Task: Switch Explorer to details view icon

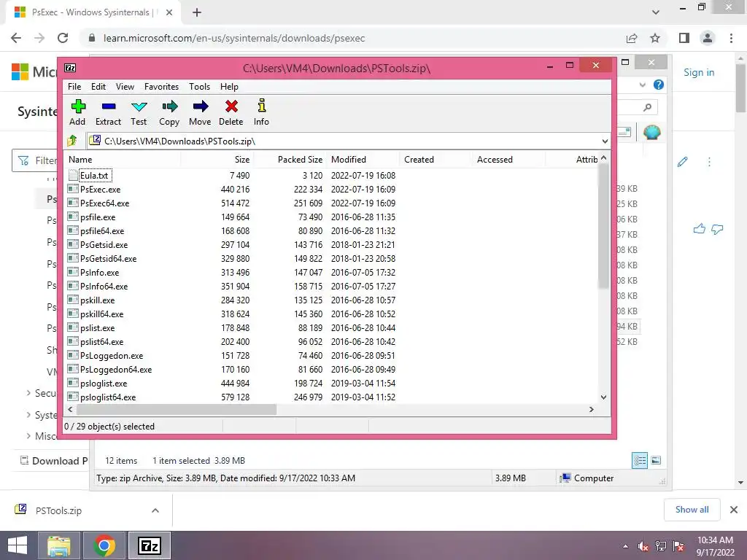Action: pyautogui.click(x=639, y=461)
